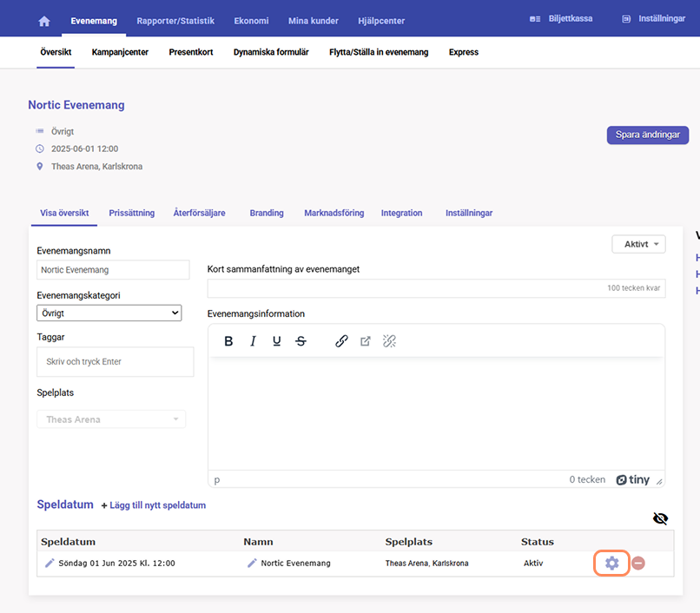700x613 pixels.
Task: Open Rapporter/Statistik in top menu
Action: coord(175,21)
